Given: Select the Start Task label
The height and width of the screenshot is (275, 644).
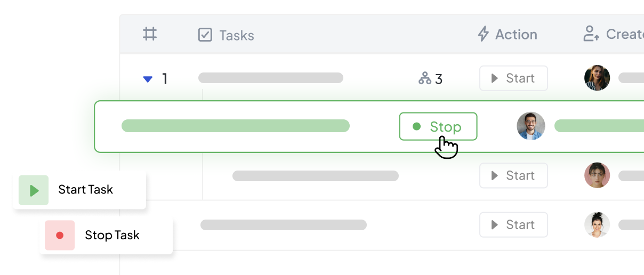Looking at the screenshot, I should click(85, 190).
